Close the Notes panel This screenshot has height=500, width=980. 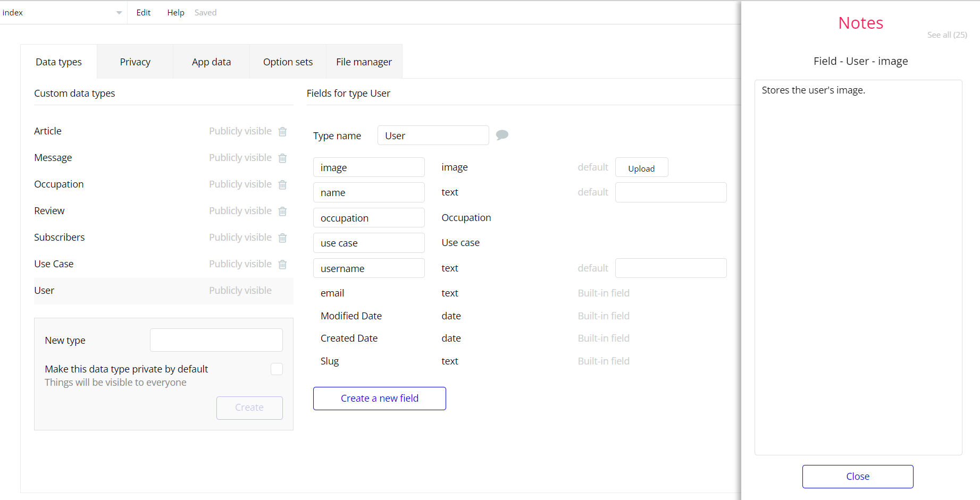pyautogui.click(x=857, y=477)
